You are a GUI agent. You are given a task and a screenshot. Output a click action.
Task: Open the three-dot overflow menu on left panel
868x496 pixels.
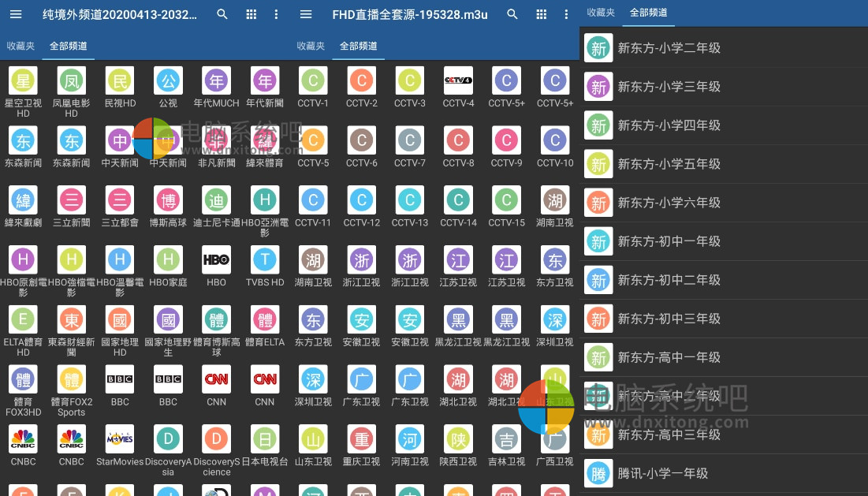click(275, 14)
